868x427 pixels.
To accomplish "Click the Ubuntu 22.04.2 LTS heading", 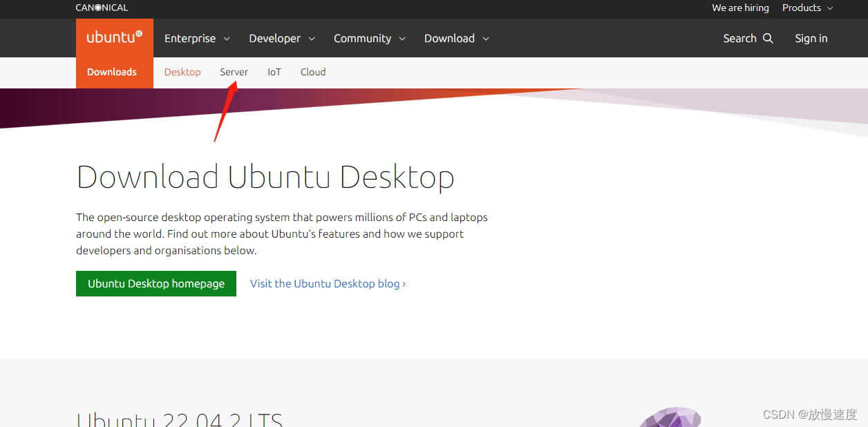I will [180, 419].
